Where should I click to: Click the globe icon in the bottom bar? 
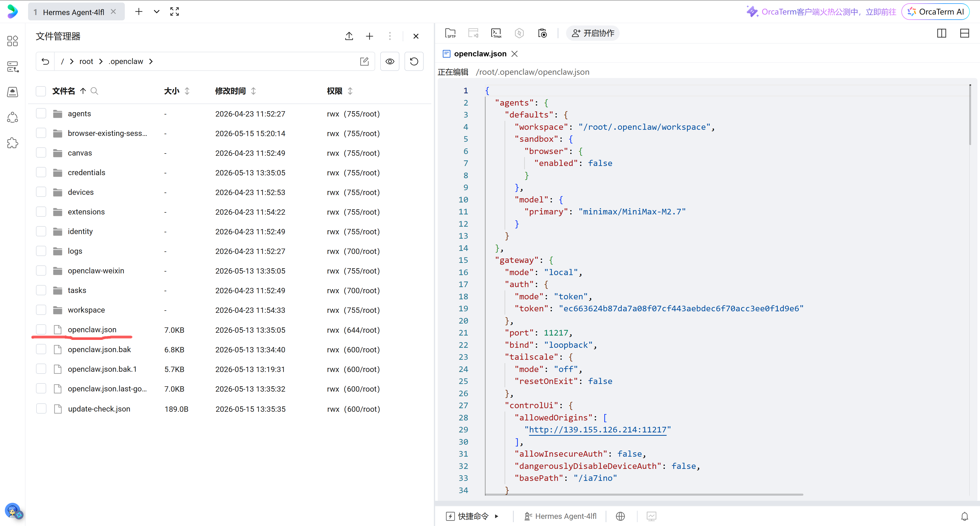tap(620, 516)
